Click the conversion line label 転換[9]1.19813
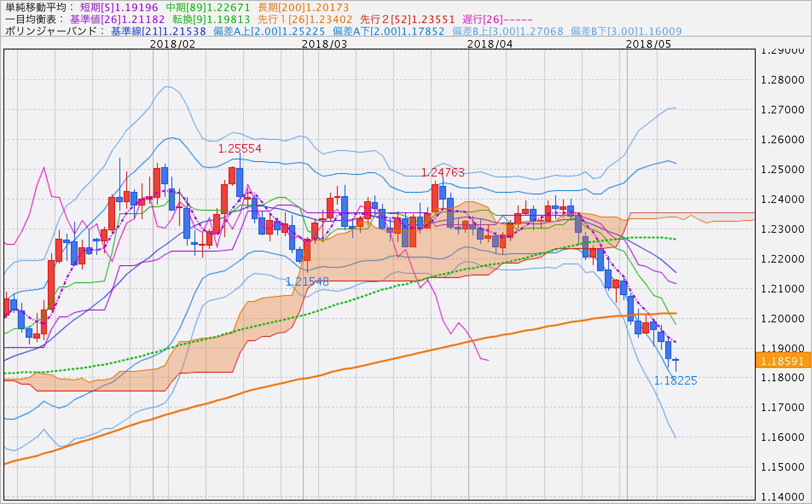812x504 pixels. click(x=211, y=19)
